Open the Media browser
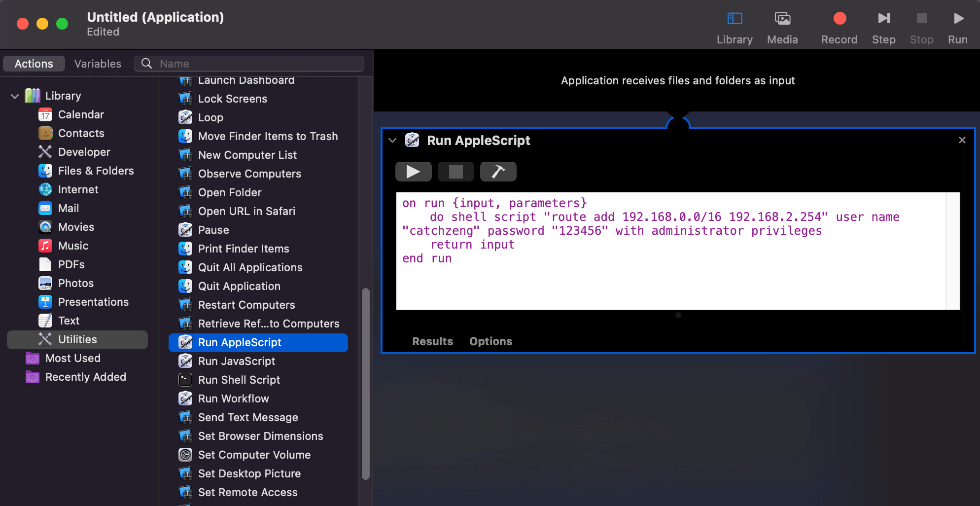This screenshot has height=506, width=980. coord(782,28)
